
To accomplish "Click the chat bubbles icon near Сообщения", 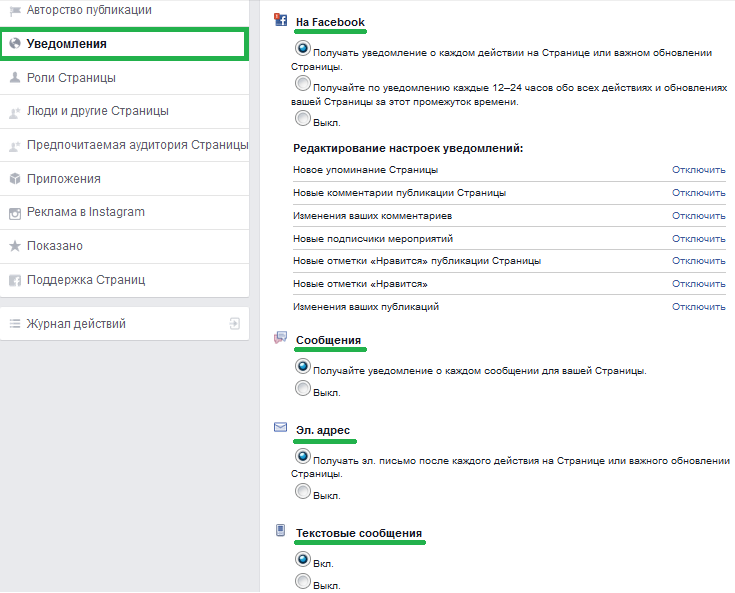I will point(280,337).
